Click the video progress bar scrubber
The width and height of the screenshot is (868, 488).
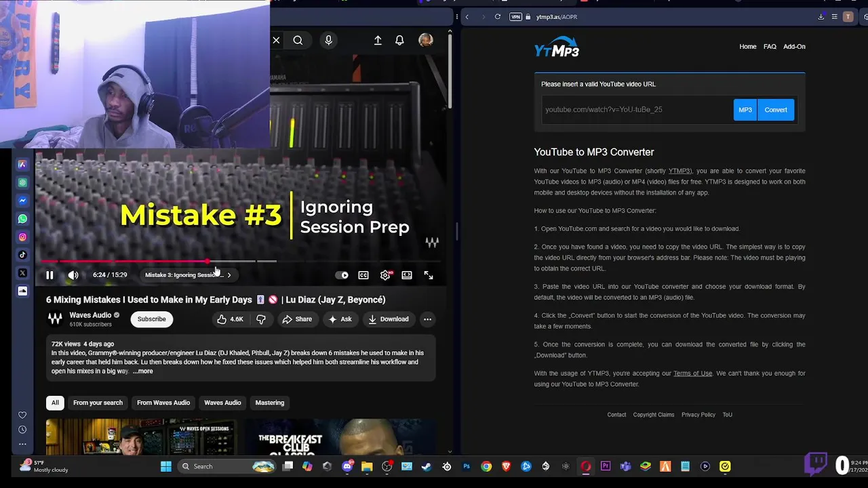tap(208, 261)
